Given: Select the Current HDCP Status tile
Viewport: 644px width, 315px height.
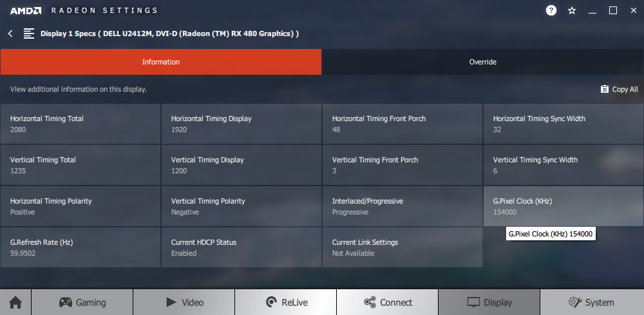Looking at the screenshot, I should pyautogui.click(x=241, y=247).
